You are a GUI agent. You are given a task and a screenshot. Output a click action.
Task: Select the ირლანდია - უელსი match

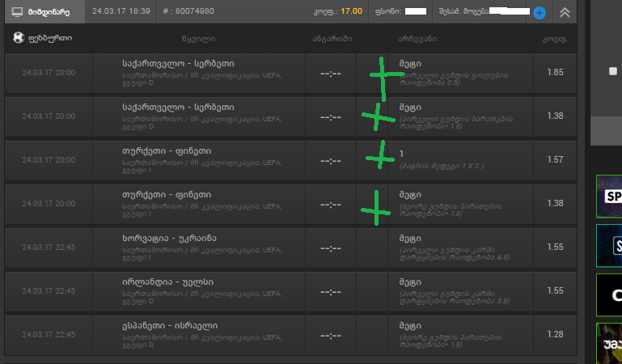[290, 291]
